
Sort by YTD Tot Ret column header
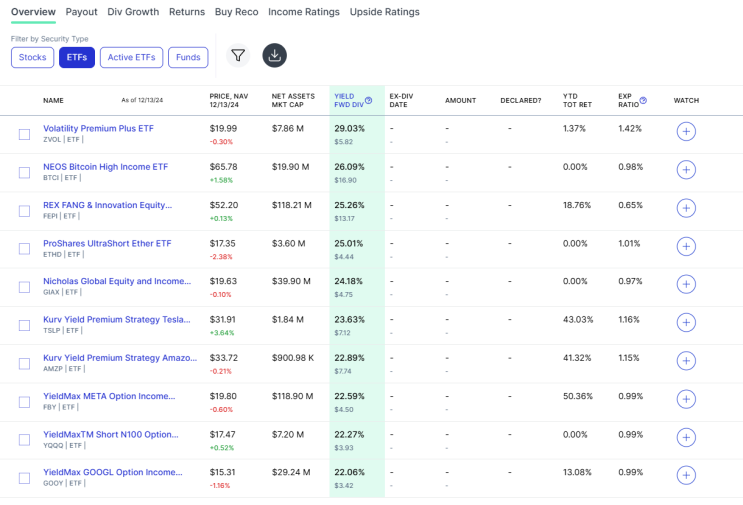(x=579, y=100)
